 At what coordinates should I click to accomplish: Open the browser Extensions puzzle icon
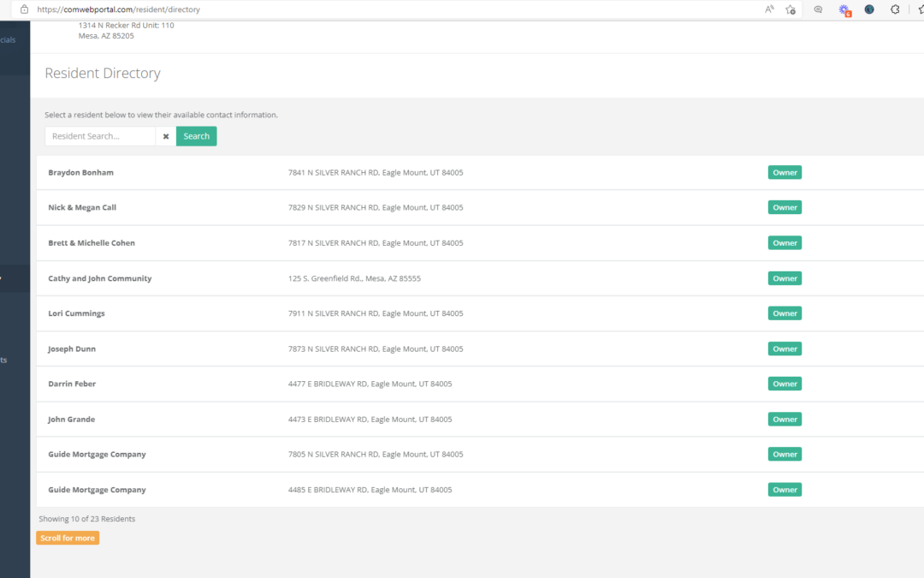pos(895,9)
